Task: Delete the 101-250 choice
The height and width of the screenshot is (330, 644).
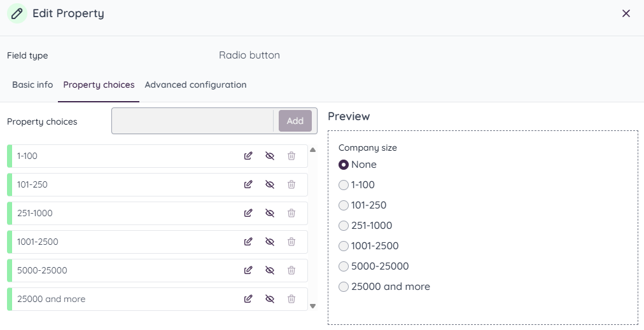Action: pyautogui.click(x=291, y=184)
